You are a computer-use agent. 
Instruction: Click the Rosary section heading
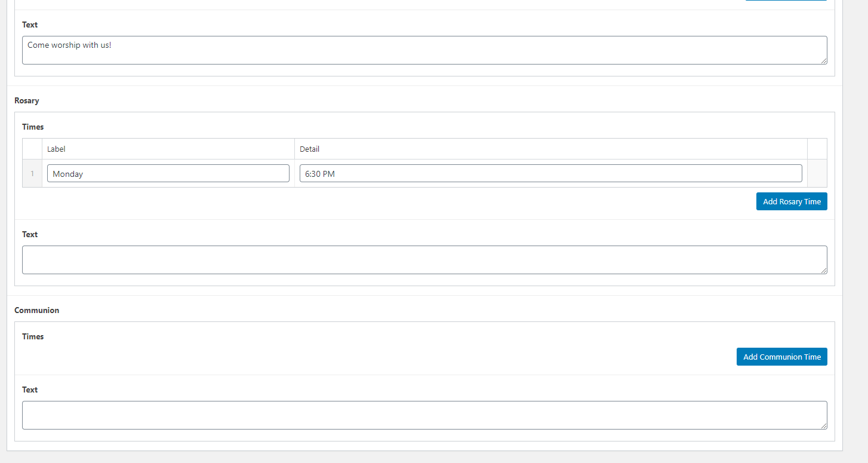click(27, 100)
